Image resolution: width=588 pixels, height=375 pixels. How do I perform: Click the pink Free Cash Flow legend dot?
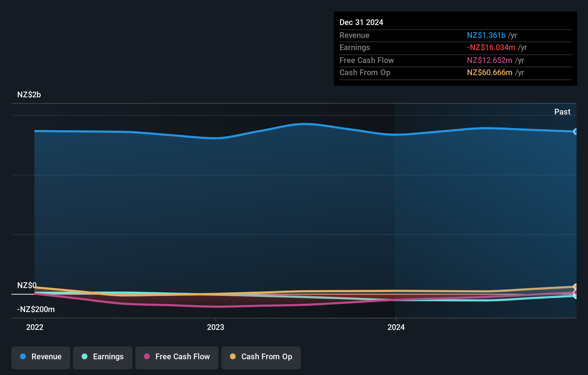pos(147,356)
